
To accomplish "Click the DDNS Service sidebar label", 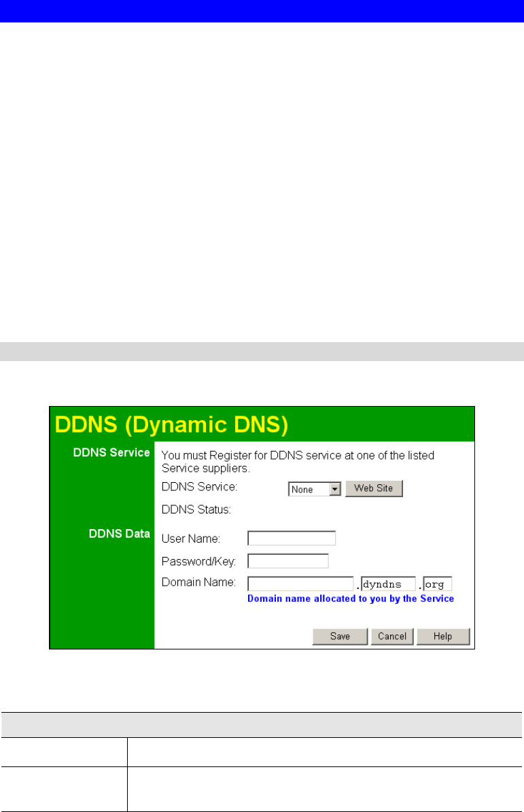I will coord(111,453).
